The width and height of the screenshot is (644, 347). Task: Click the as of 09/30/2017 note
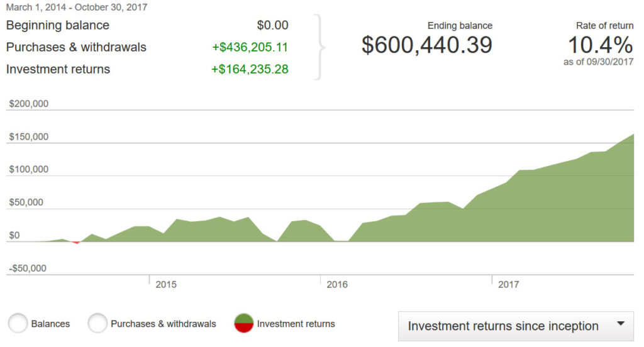click(598, 62)
